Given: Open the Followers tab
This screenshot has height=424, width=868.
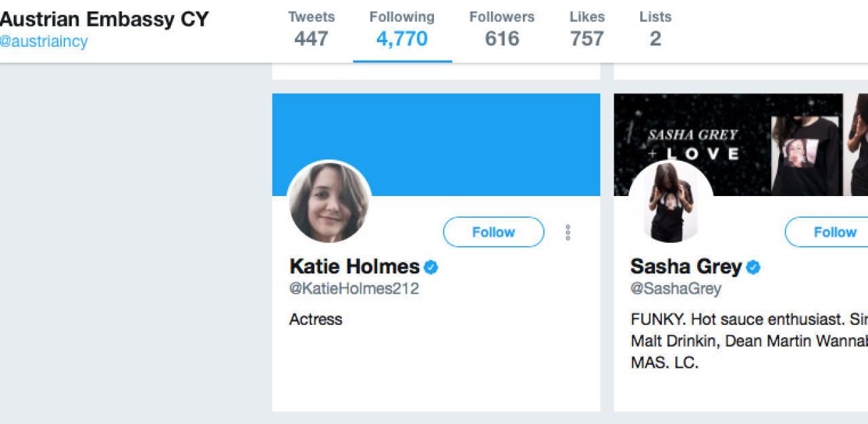Looking at the screenshot, I should (502, 29).
